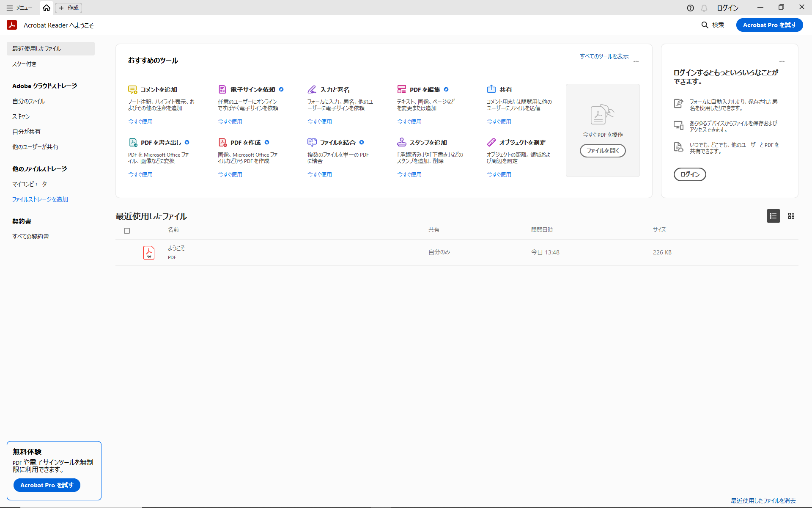Viewport: 812px width, 508px height.
Task: Open すべての契約書 in sidebar
Action: 30,237
